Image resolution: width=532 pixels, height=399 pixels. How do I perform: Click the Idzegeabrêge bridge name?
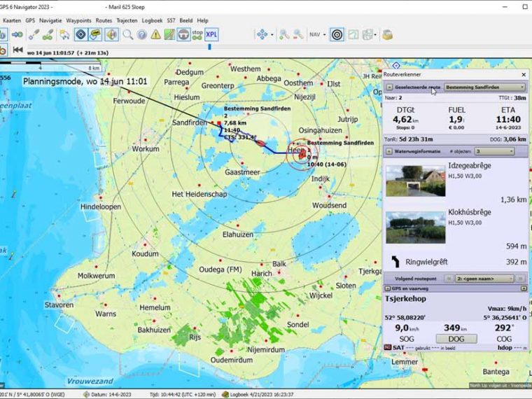(470, 166)
